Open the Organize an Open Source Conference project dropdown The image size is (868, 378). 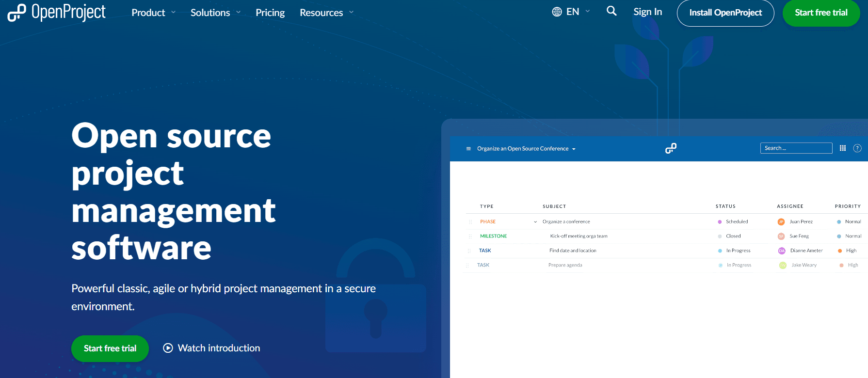tap(526, 149)
